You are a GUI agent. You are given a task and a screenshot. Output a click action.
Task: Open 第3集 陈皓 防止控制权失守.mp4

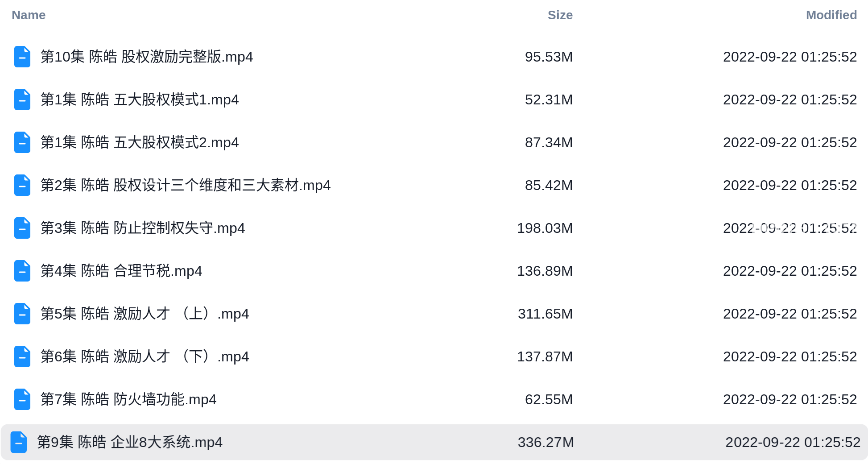tap(143, 228)
